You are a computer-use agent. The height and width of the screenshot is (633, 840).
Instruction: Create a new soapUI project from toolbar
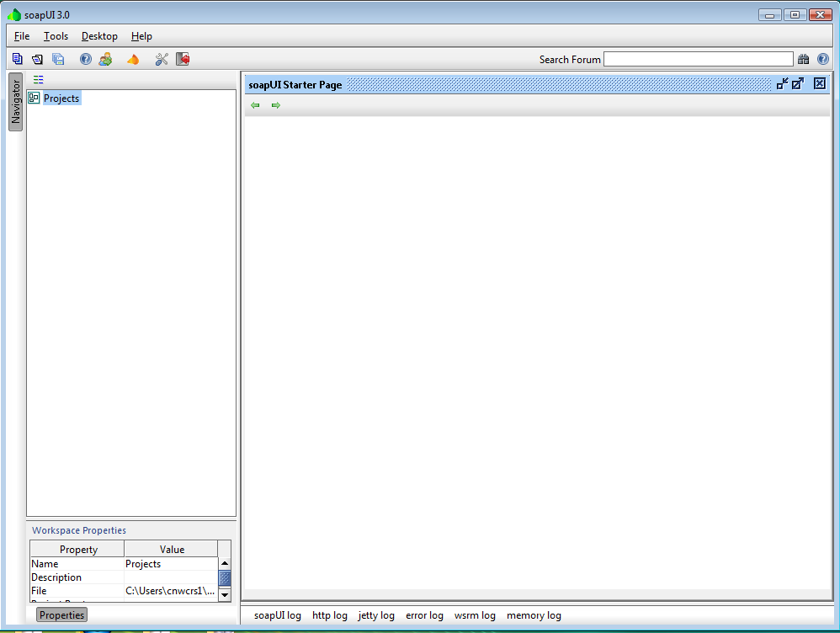coord(17,59)
